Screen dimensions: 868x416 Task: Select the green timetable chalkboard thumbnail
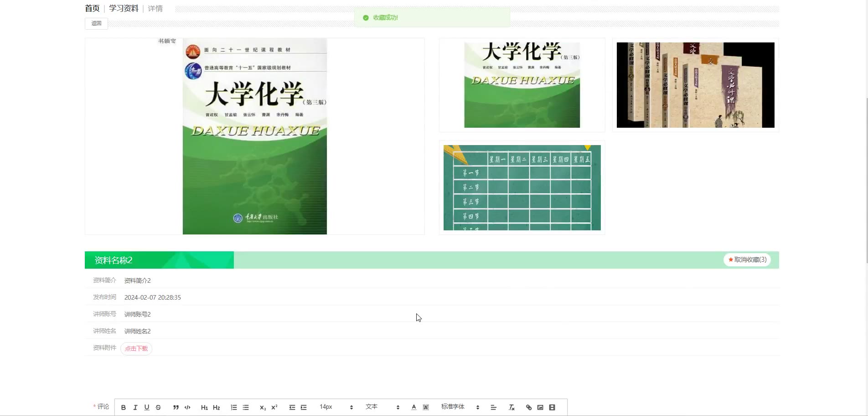pos(522,187)
